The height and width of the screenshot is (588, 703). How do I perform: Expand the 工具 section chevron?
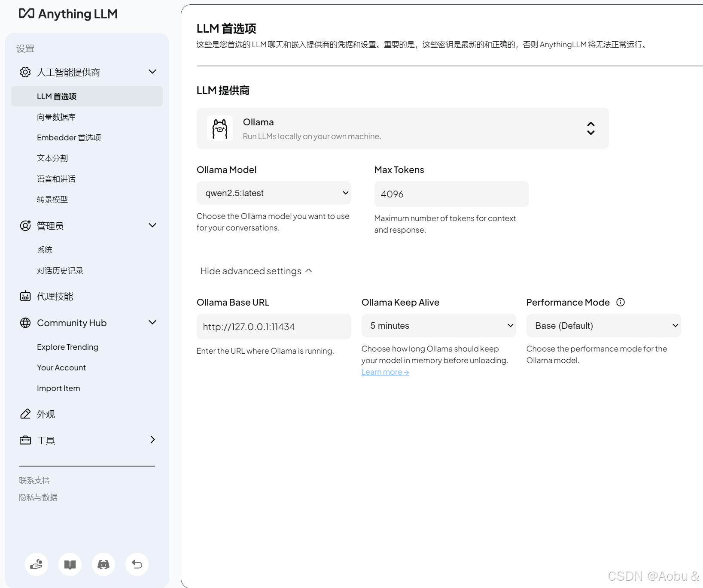click(x=152, y=439)
